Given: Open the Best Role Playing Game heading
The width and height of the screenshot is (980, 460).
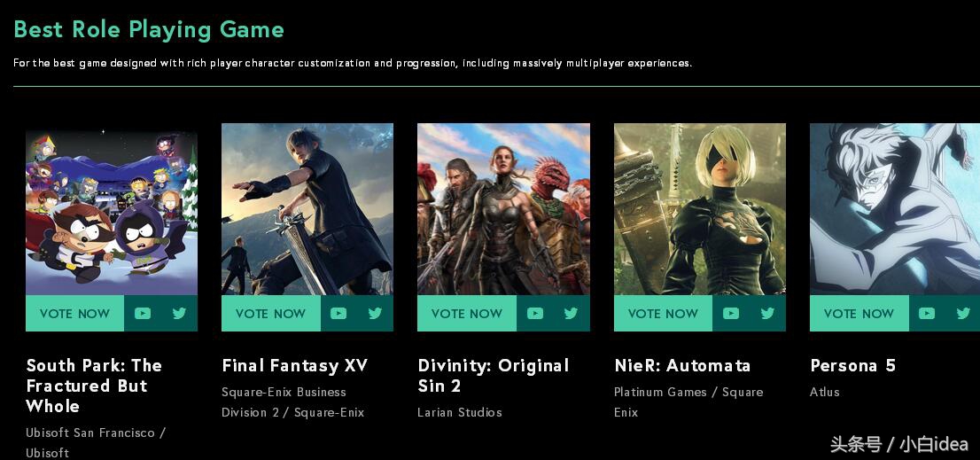Looking at the screenshot, I should point(149,29).
